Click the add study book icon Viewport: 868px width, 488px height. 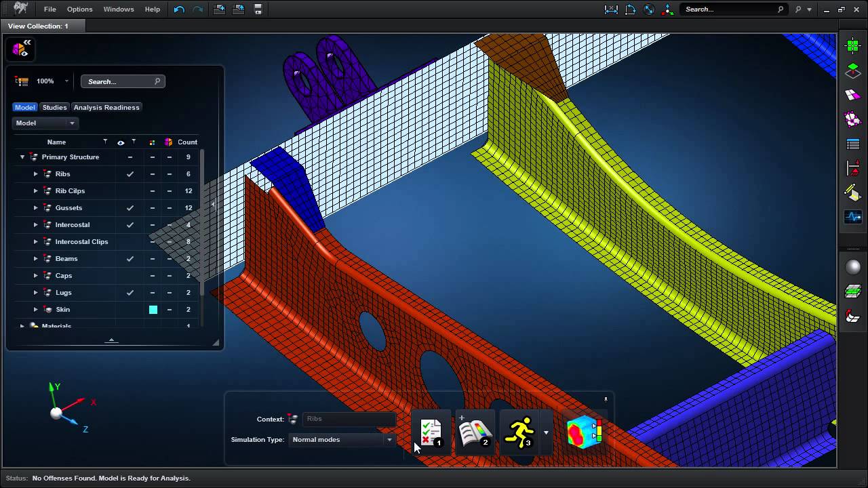(475, 432)
